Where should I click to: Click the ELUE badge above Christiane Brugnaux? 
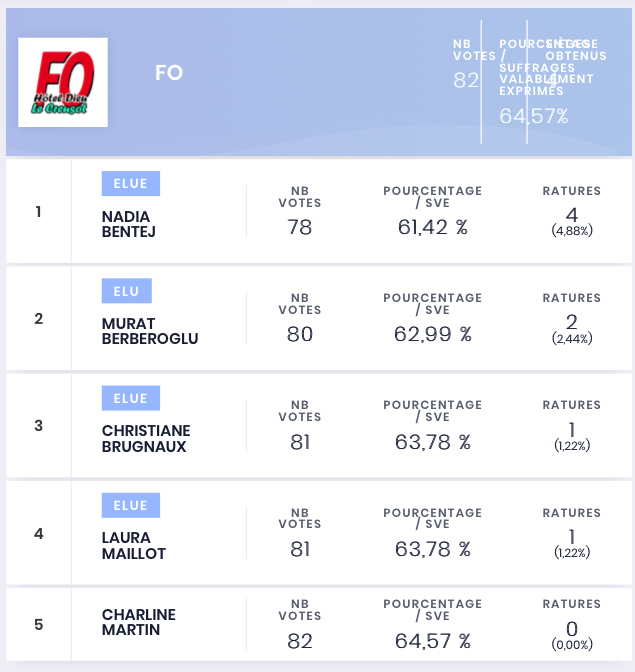point(131,398)
